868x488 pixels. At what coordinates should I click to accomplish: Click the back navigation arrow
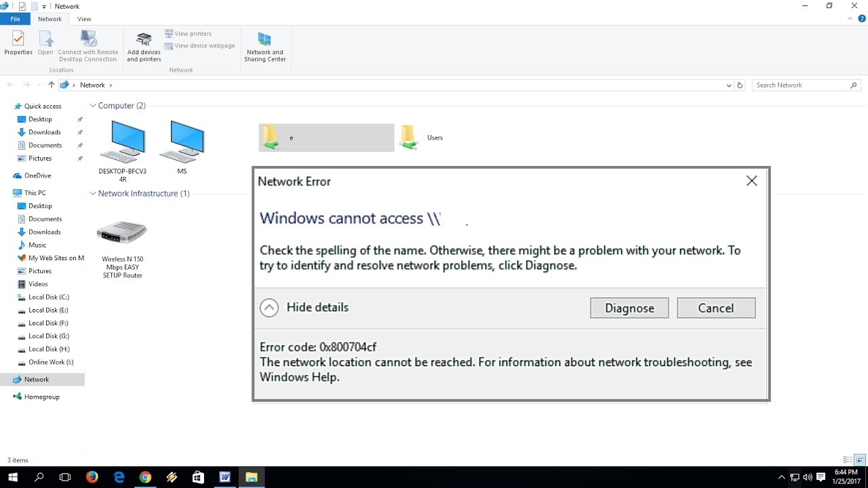coord(10,85)
